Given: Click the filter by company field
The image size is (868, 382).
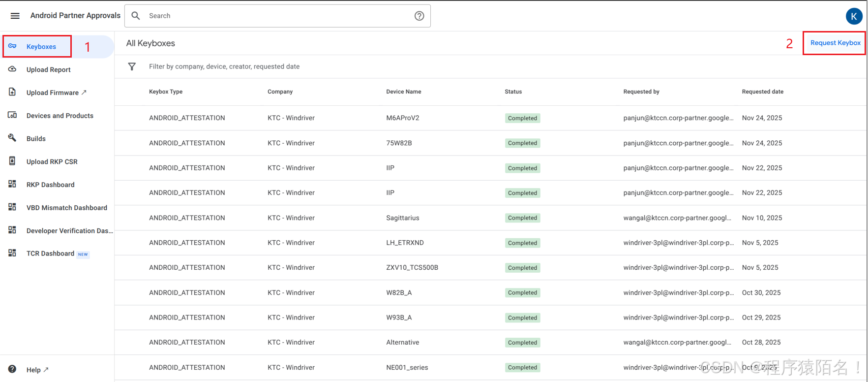Looking at the screenshot, I should point(224,66).
